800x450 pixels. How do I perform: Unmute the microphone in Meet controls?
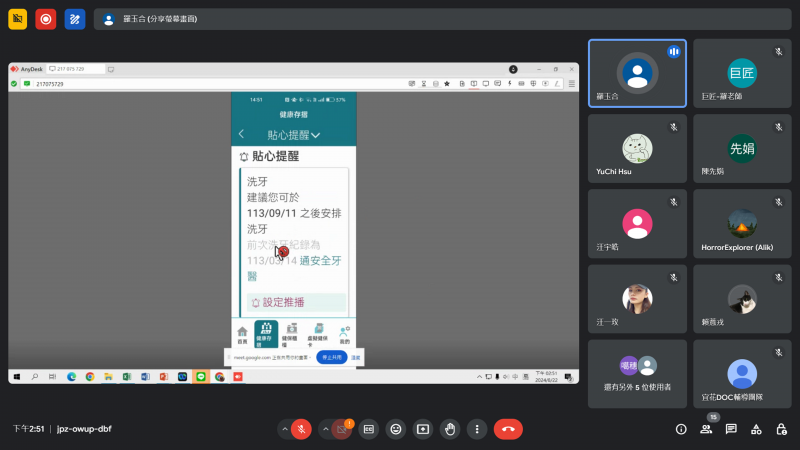click(301, 429)
